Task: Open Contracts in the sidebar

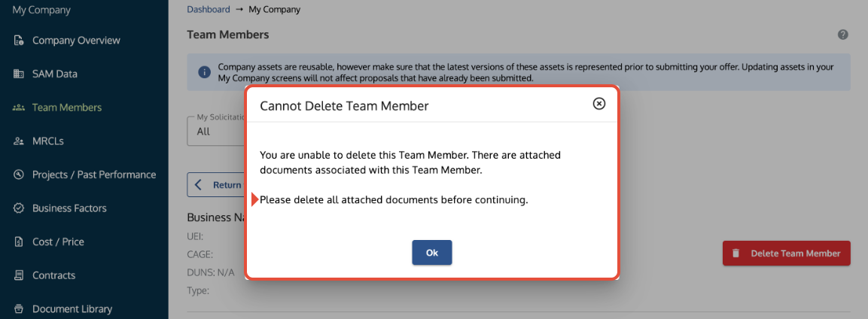Action: pyautogui.click(x=53, y=275)
